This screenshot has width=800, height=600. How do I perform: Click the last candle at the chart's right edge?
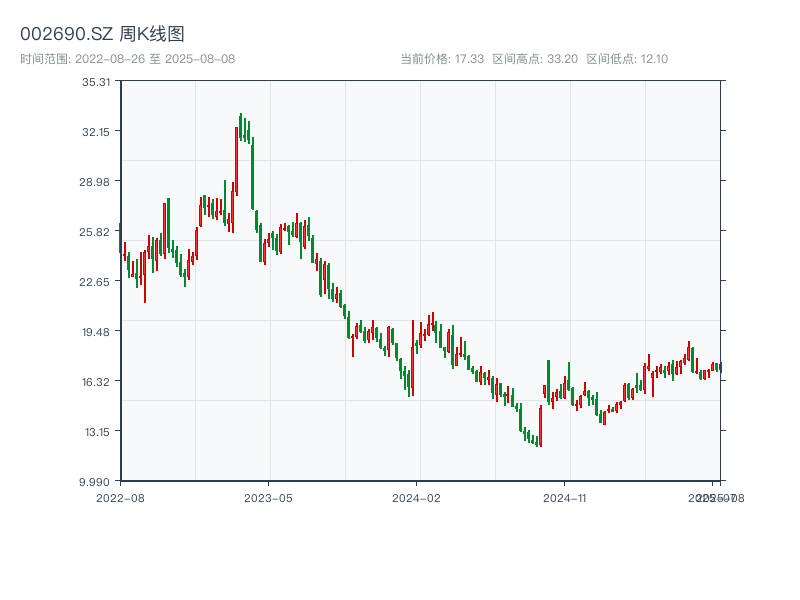point(719,367)
